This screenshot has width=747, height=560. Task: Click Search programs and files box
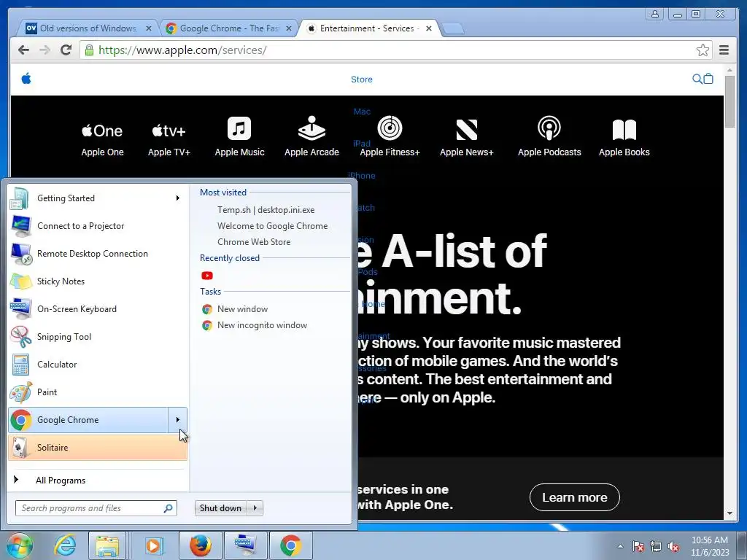point(96,508)
